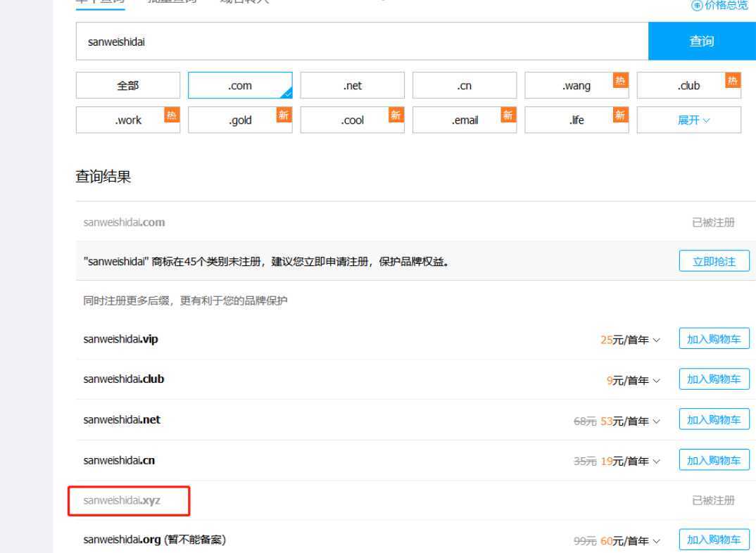Toggle the .cool suffix filter
This screenshot has width=756, height=553.
tap(353, 120)
